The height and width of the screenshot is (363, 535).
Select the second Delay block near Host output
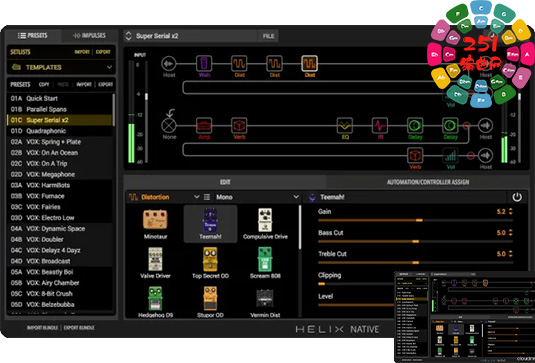450,126
